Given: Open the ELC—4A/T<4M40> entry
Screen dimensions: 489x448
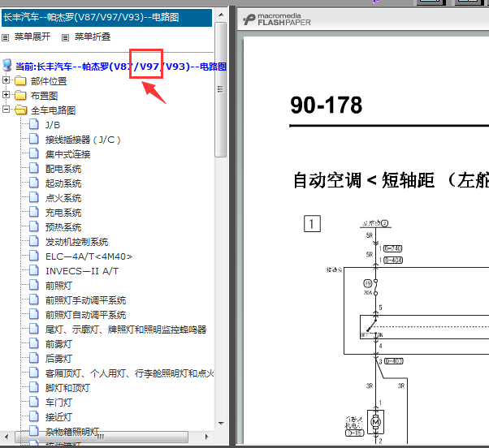Looking at the screenshot, I should (89, 256).
